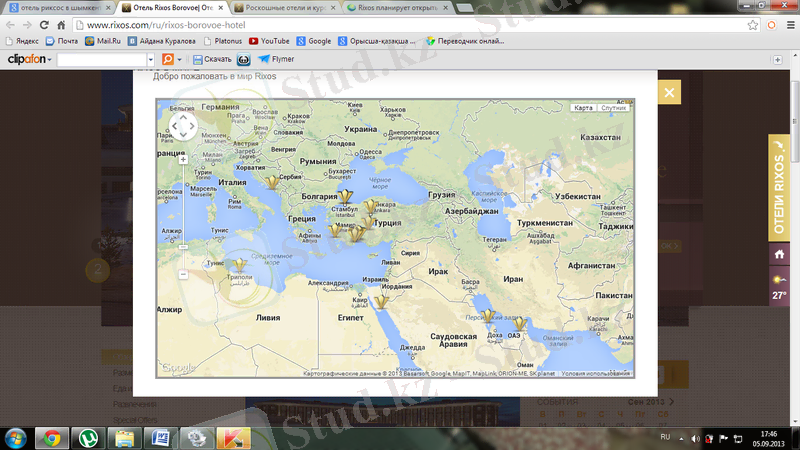Image resolution: width=800 pixels, height=450 pixels.
Task: Switch map to Карта view
Action: click(x=583, y=108)
